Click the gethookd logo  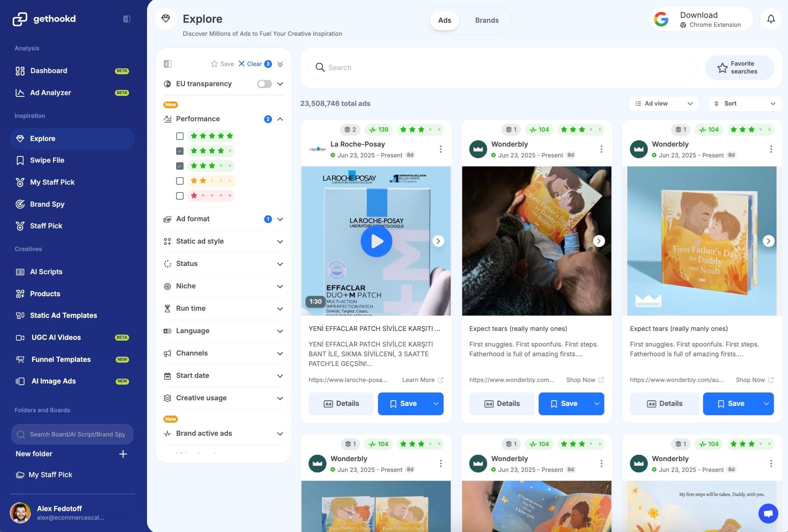click(x=44, y=19)
